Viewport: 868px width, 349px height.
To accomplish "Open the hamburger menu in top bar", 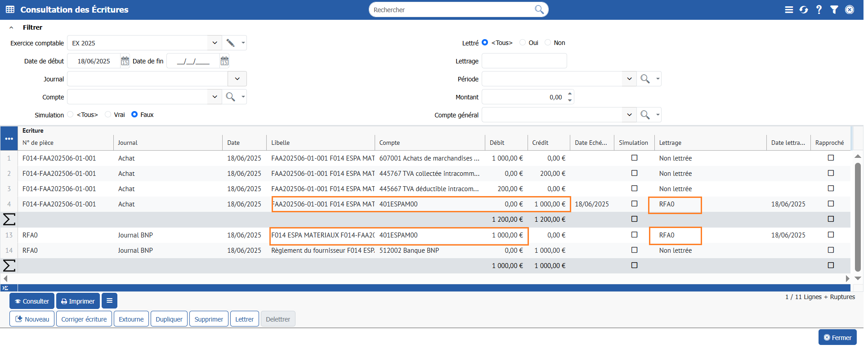I will (x=789, y=9).
